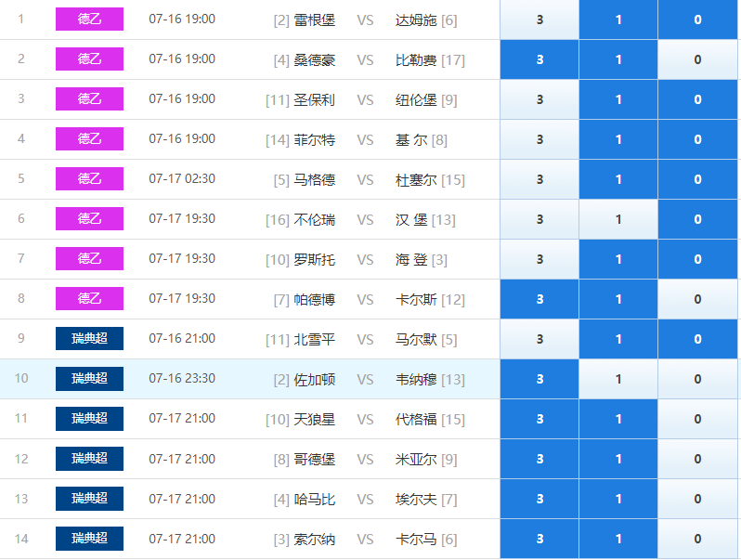Open home team 罗斯托
The height and width of the screenshot is (560, 741).
tap(314, 259)
